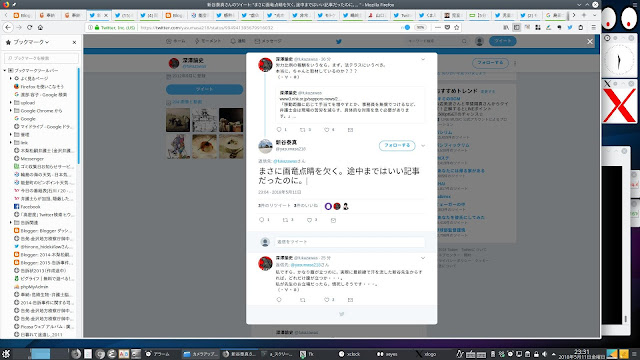
Task: Open メッセージ nav item
Action: [x=268, y=41]
